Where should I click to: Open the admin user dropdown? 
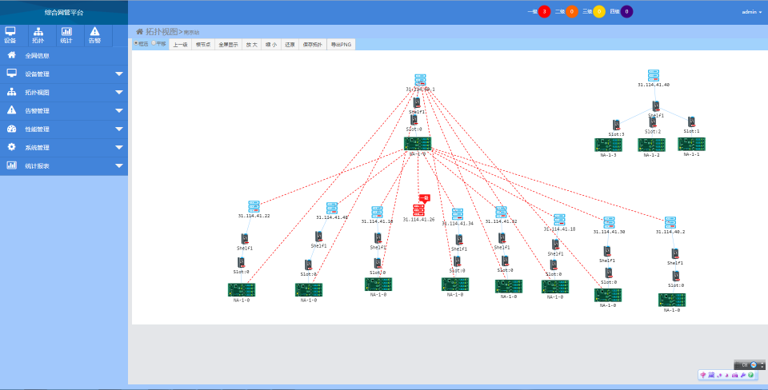751,12
